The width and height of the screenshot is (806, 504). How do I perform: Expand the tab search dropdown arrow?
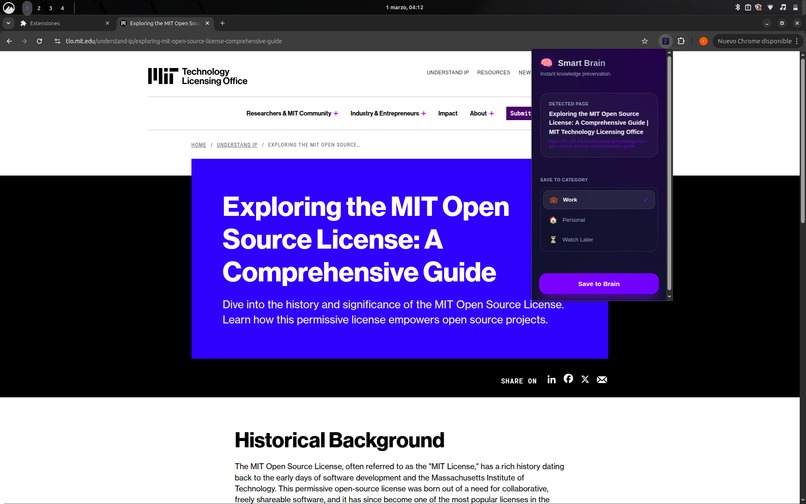tap(8, 23)
